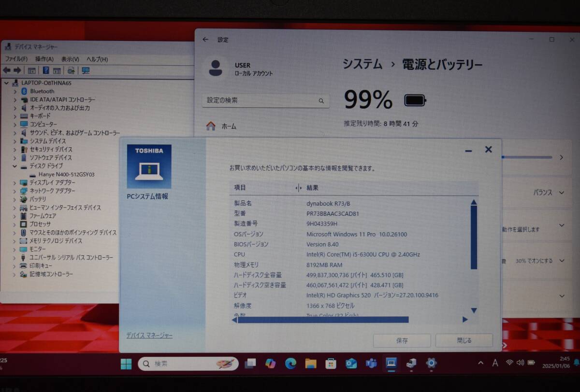
Task: Click the Settings slider beside PC info window
Action: (526, 157)
